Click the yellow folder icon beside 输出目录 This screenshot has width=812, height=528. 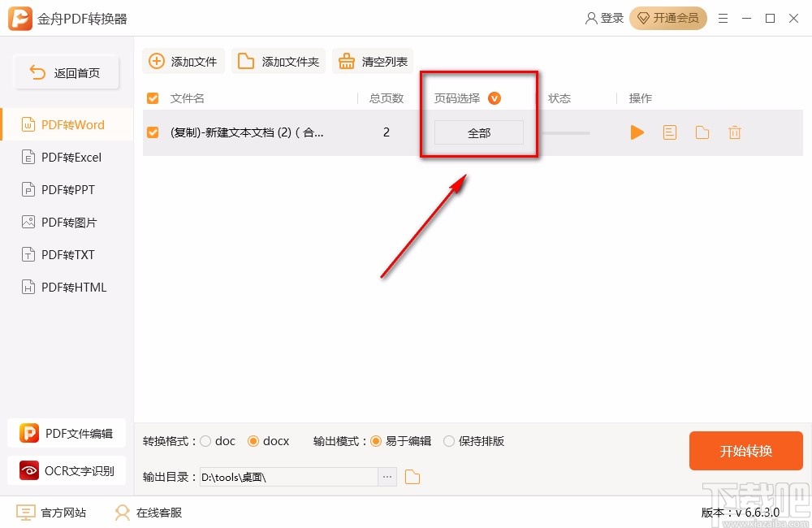[x=412, y=477]
